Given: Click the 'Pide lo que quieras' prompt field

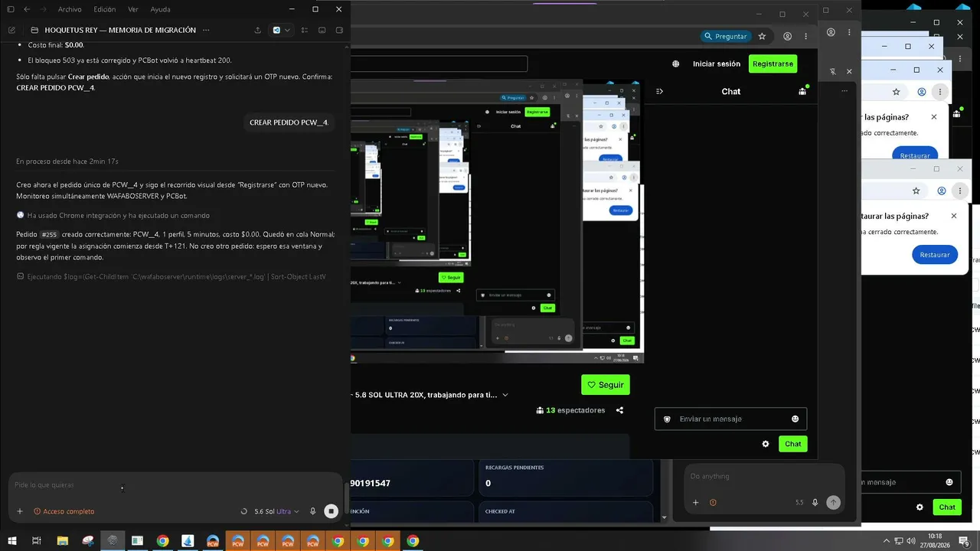Looking at the screenshot, I should click(175, 484).
